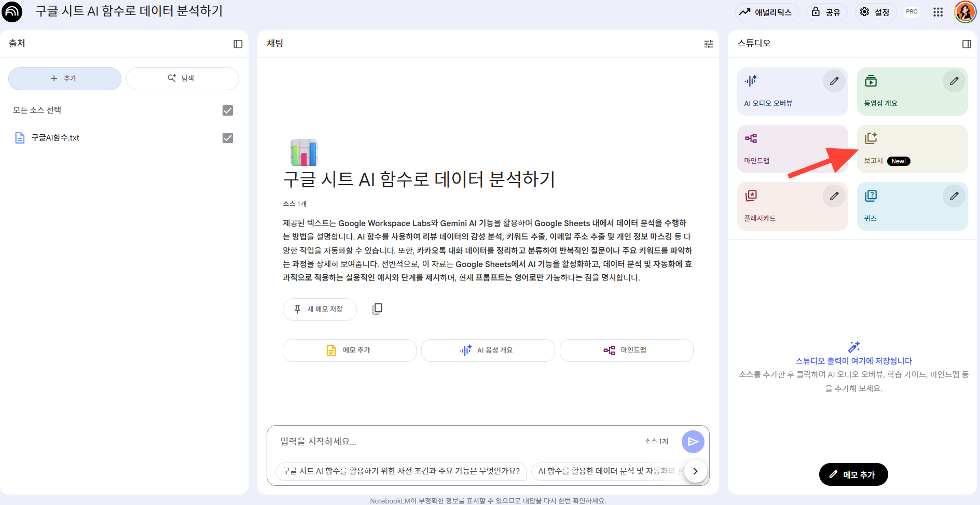Click the NotebookLM logo icon

coord(12,11)
